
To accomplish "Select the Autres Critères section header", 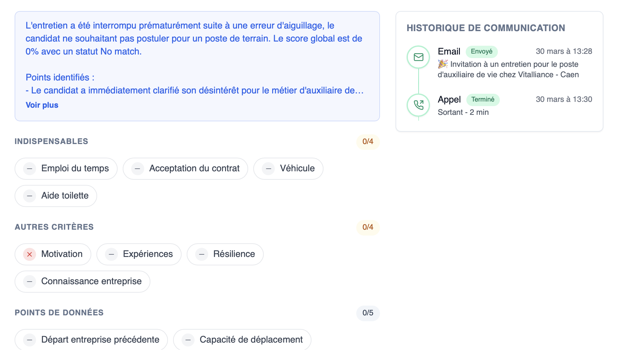I will click(54, 227).
